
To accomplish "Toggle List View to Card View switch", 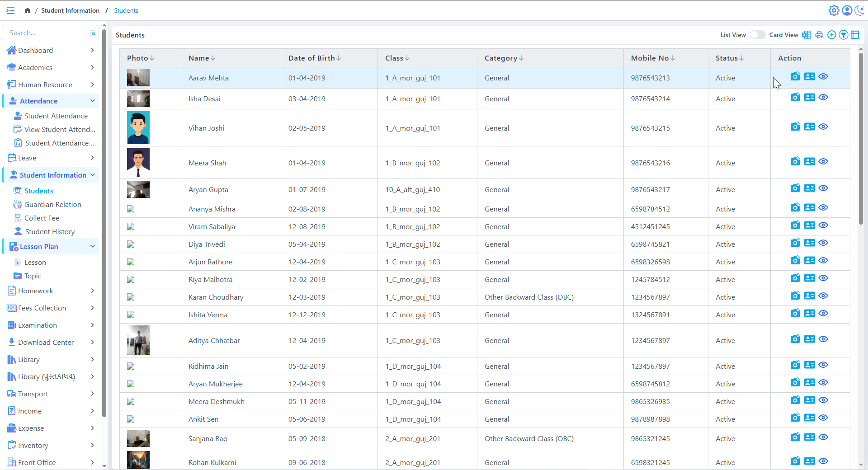I will (x=757, y=35).
